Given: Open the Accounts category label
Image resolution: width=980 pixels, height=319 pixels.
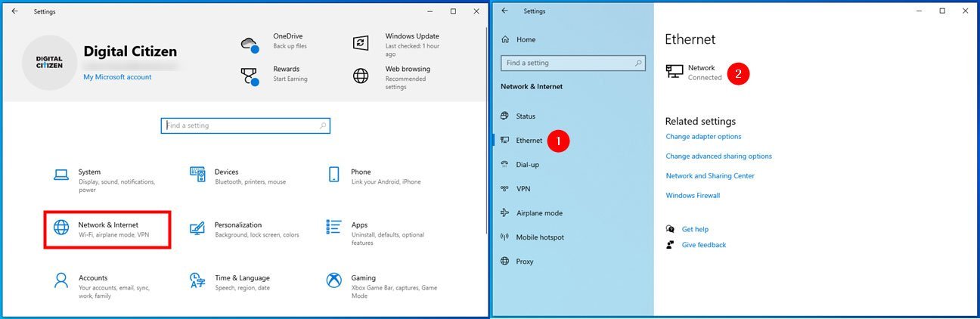Looking at the screenshot, I should click(93, 278).
